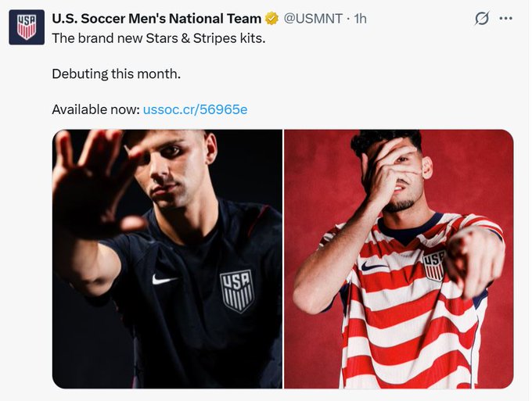Open the dark navy kit photo

tap(167, 259)
